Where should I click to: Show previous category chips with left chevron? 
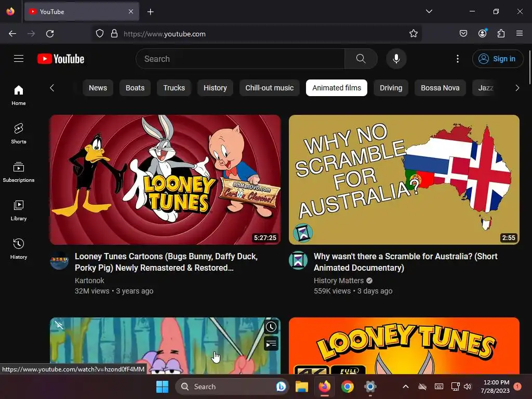(x=52, y=88)
